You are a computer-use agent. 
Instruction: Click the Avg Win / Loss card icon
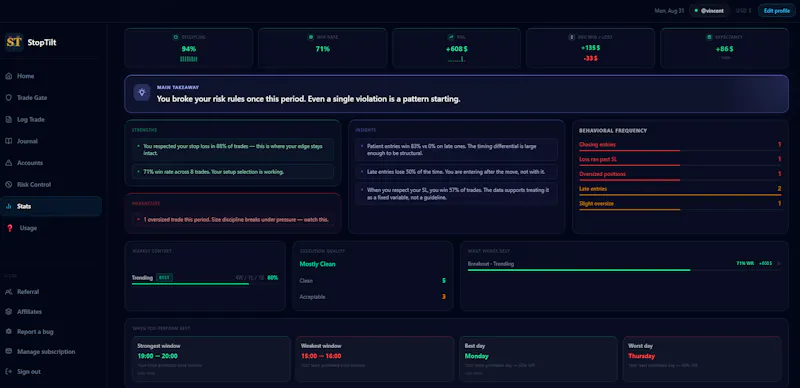(572, 37)
